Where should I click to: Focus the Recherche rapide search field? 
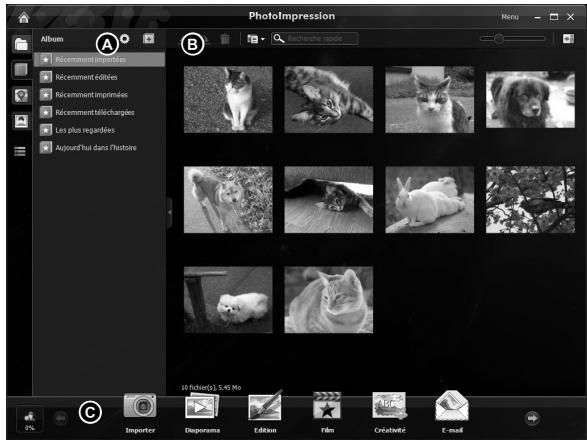click(314, 39)
